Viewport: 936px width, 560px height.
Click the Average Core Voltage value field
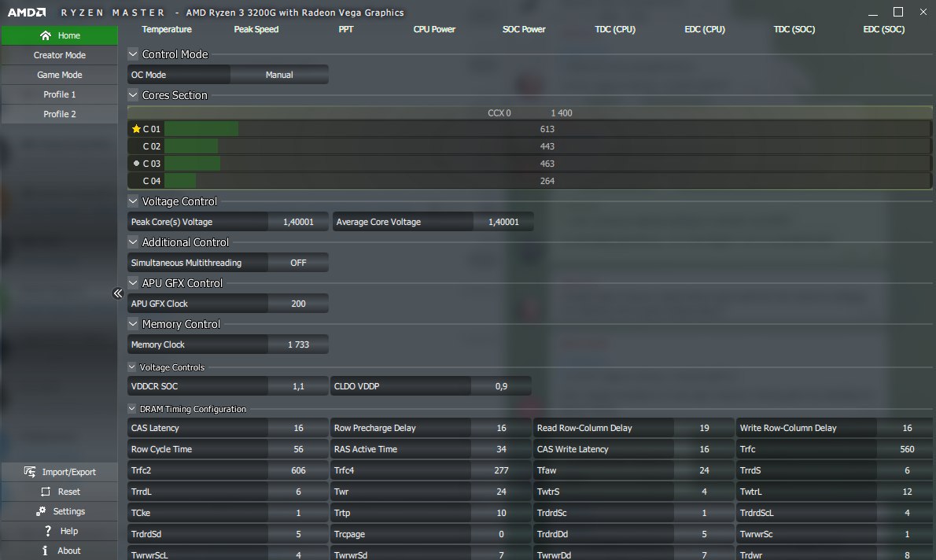[503, 222]
